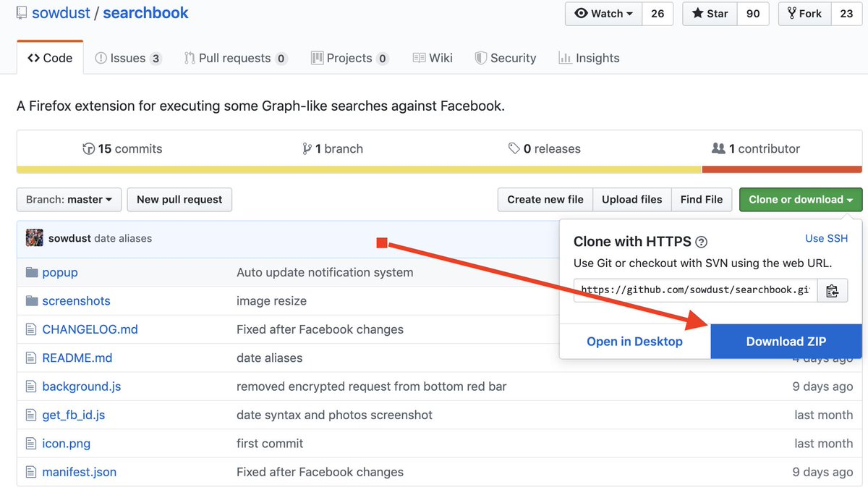Open the manifest.json file
Screen dimensions: 868x490
(x=79, y=472)
